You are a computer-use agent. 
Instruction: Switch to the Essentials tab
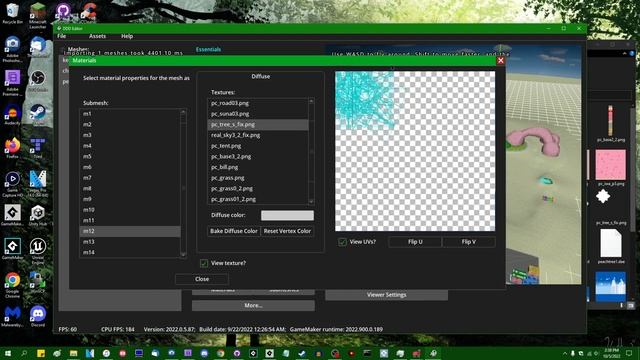pos(208,49)
